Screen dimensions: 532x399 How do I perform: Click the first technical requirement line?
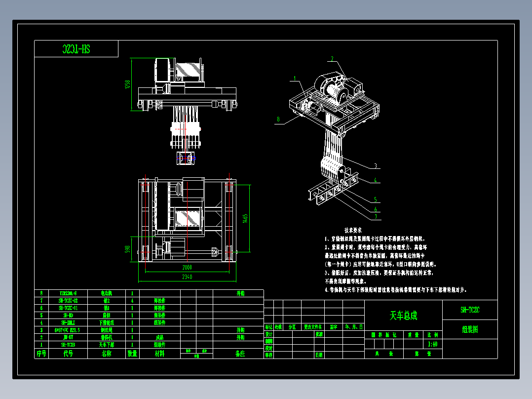click(x=375, y=239)
